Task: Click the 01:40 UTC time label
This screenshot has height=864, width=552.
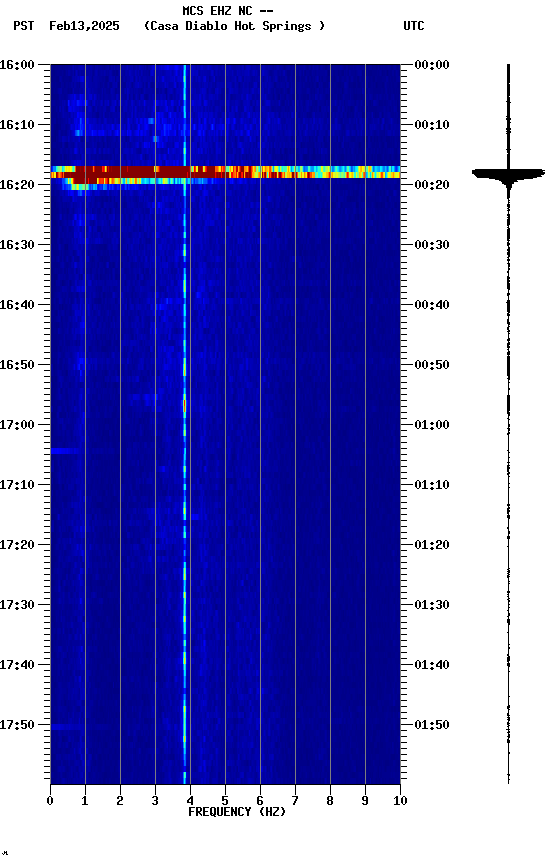Action: tap(432, 665)
